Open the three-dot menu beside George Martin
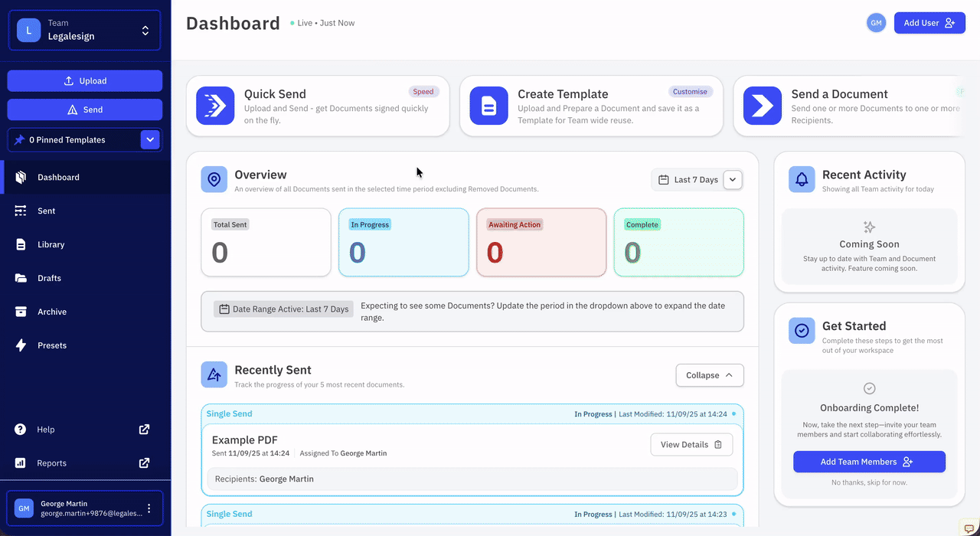Viewport: 980px width, 536px height. 149,508
